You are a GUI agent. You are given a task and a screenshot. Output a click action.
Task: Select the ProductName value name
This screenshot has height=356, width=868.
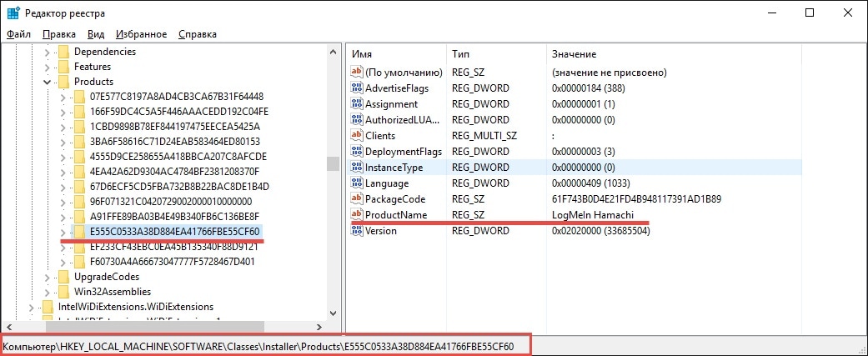(396, 215)
